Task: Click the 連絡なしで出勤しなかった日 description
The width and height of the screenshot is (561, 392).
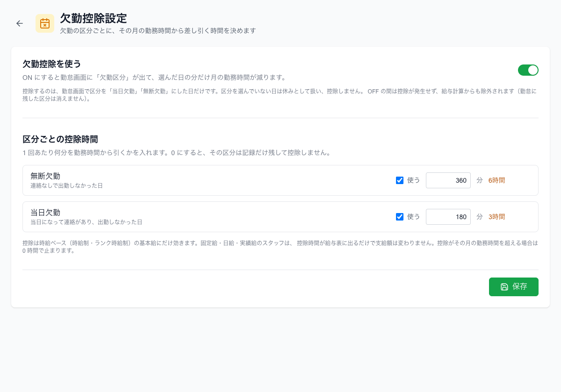Action: click(x=66, y=185)
